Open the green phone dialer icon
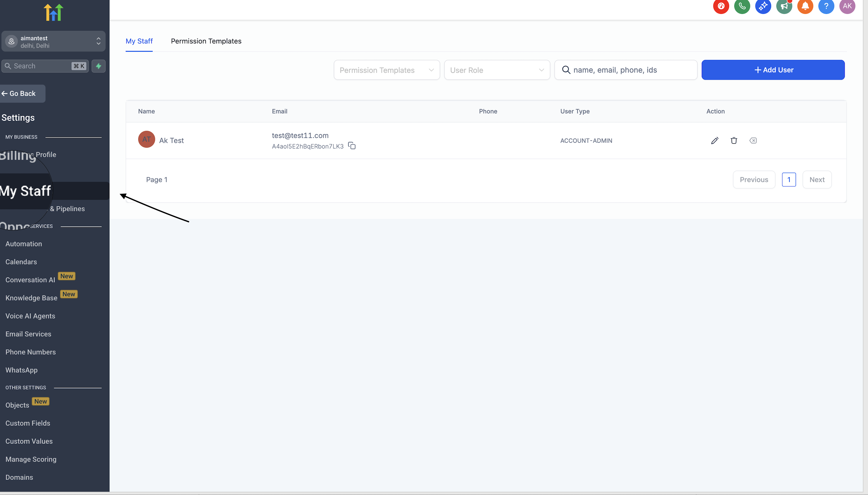The height and width of the screenshot is (495, 868). pos(742,6)
